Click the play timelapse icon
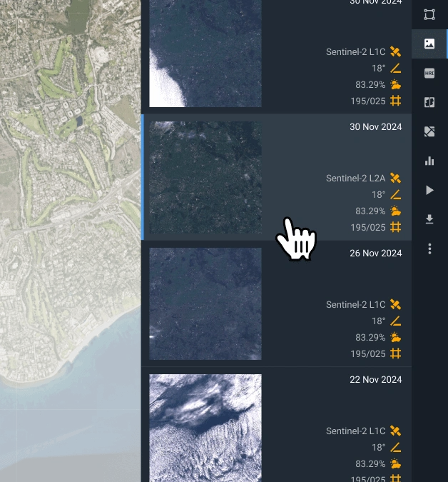Viewport: 448px width, 482px height. pyautogui.click(x=429, y=190)
